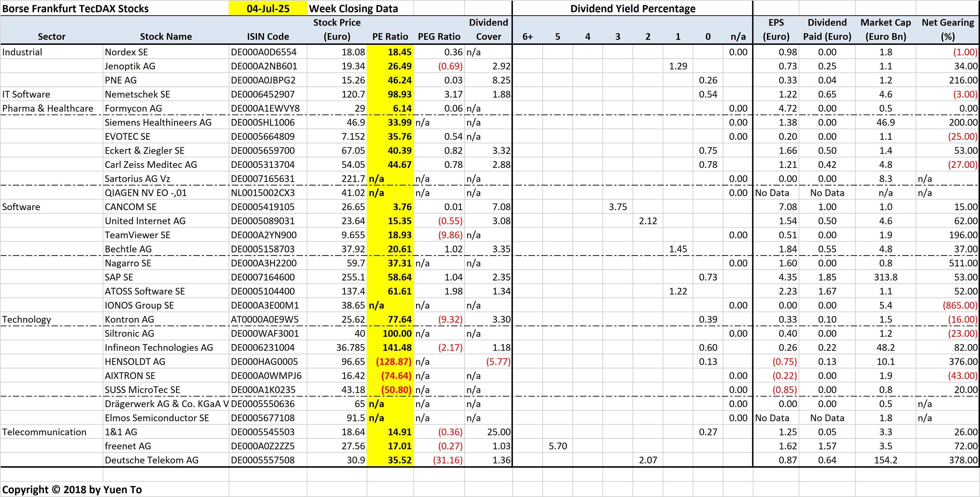Select CANCOM SE dividend yield 3.75
980x497 pixels.
click(x=618, y=207)
